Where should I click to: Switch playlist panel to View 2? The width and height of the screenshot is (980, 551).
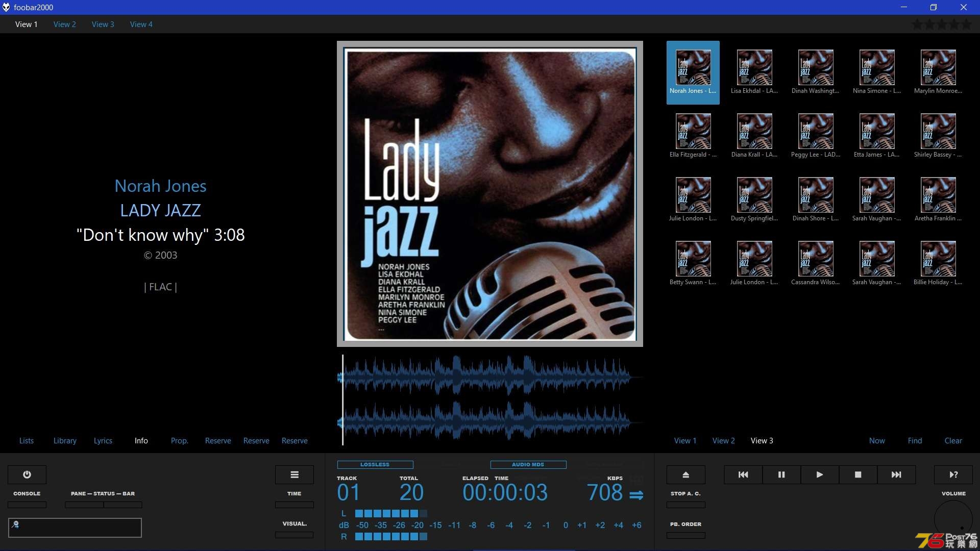point(724,441)
